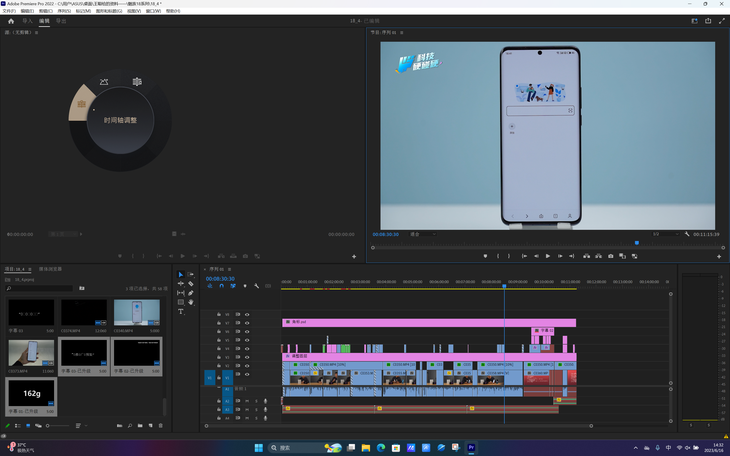Open the Source monitor button editor plus
The height and width of the screenshot is (456, 730).
(x=354, y=257)
